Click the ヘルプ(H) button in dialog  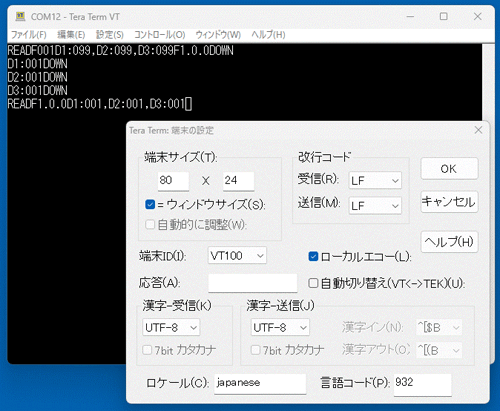point(449,242)
